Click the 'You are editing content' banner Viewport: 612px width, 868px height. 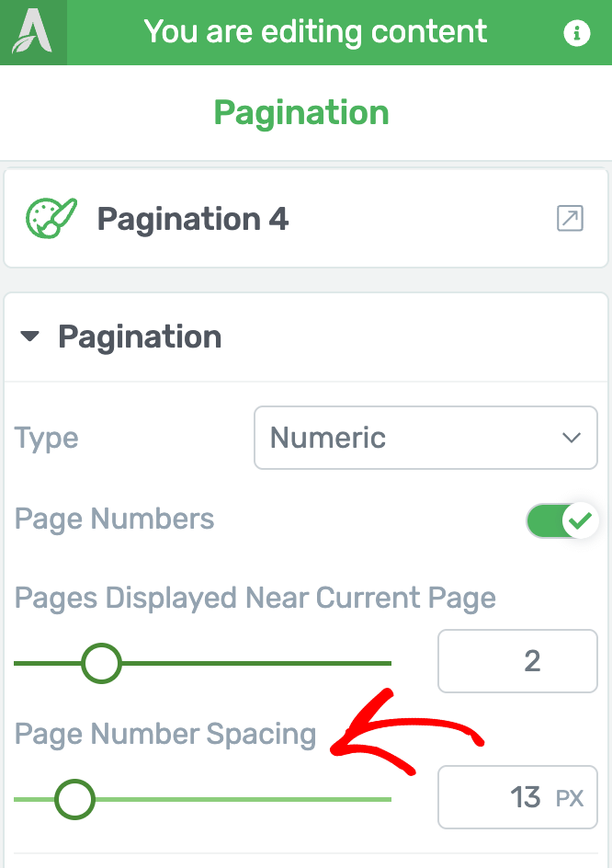[315, 31]
